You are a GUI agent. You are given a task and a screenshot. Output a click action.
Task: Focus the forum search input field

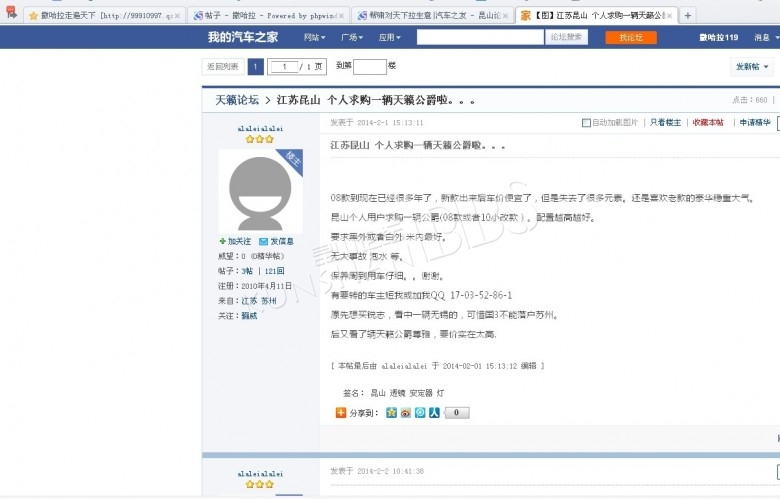(480, 37)
